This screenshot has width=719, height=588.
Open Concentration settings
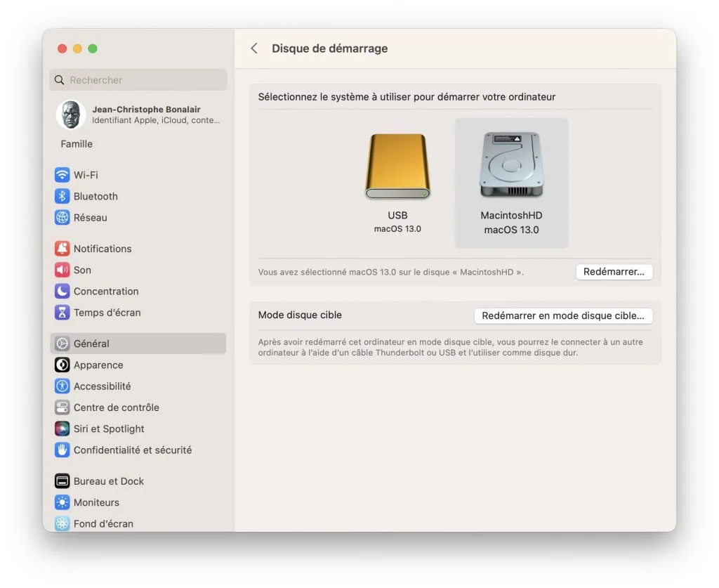click(x=105, y=291)
